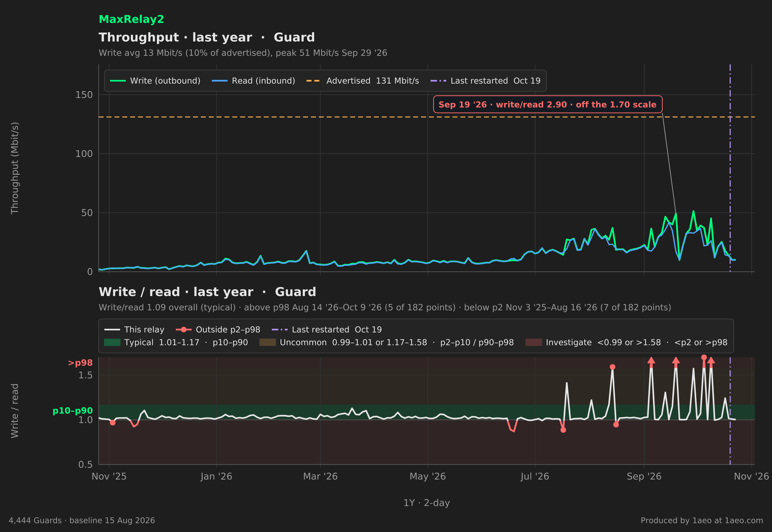Click the 'Write / read' y-axis label
Image resolution: width=772 pixels, height=532 pixels.
[15, 411]
